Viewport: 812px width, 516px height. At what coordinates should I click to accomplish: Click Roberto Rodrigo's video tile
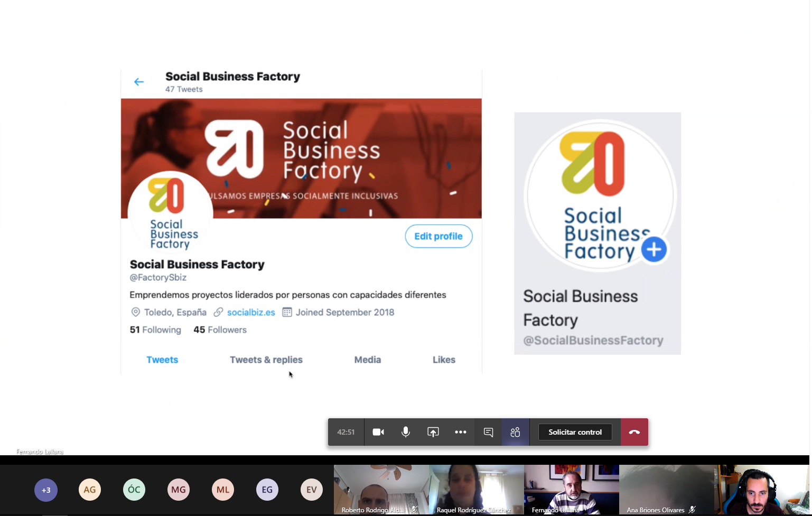point(381,490)
